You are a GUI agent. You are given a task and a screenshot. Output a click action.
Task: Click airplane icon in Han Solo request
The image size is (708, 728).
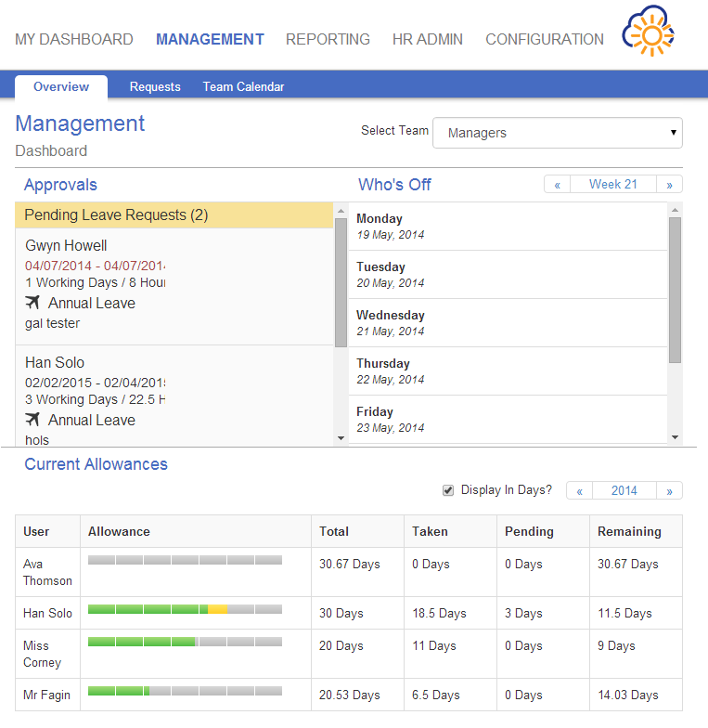coord(33,420)
